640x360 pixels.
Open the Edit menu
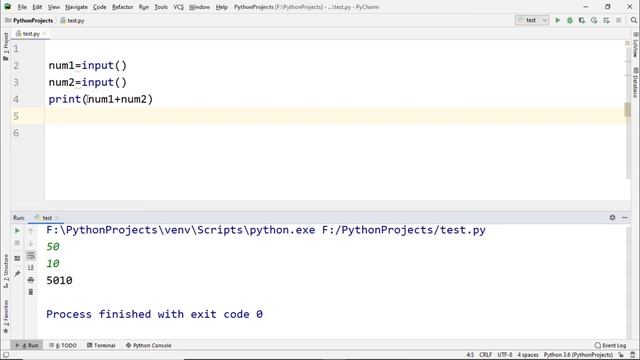37,7
